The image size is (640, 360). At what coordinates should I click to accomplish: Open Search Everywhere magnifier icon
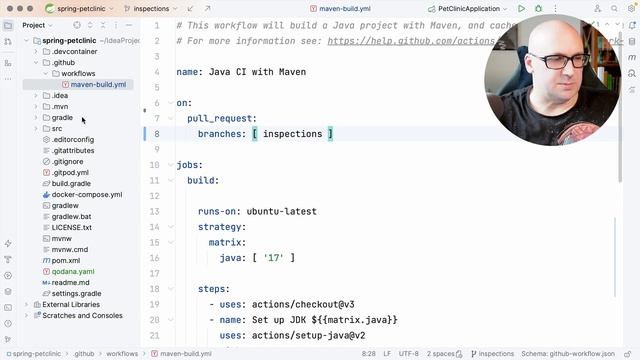pos(614,9)
